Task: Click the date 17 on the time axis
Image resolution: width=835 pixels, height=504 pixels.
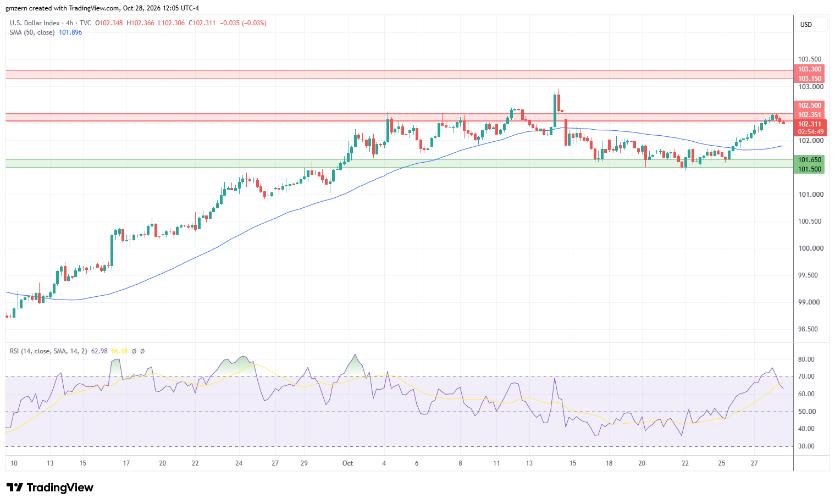Action: (126, 463)
